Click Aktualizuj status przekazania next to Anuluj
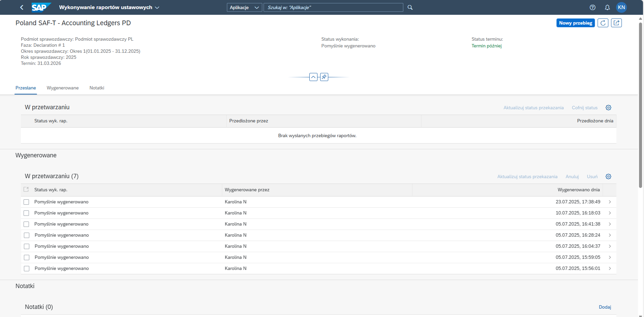 (527, 176)
